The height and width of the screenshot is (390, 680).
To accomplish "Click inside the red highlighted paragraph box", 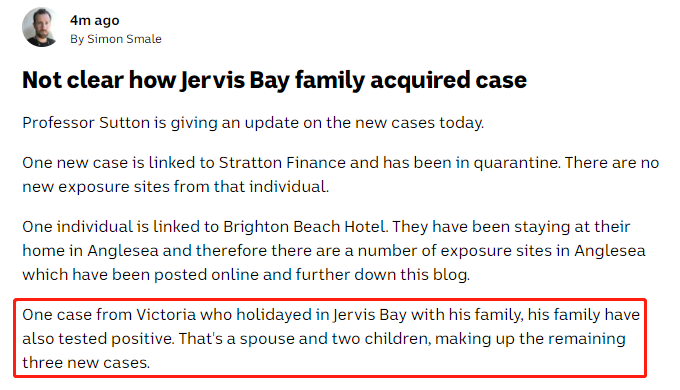I will point(330,338).
